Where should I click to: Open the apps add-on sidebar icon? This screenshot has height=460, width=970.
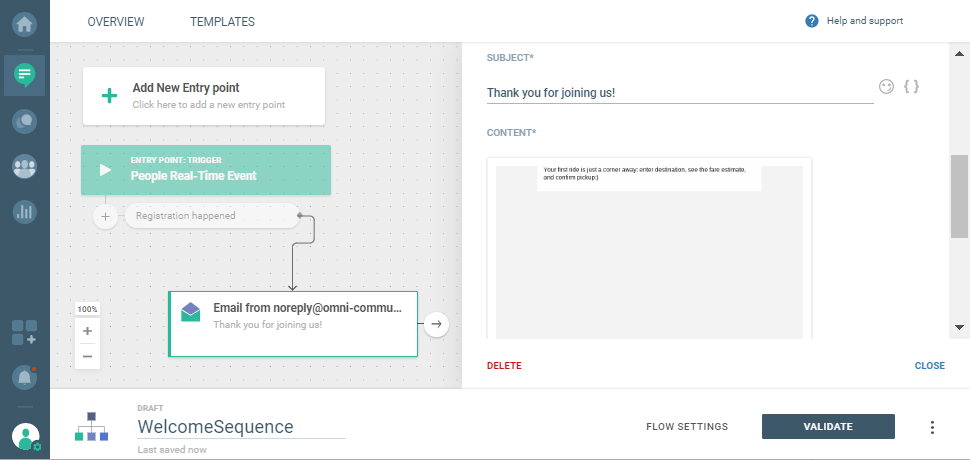[25, 332]
